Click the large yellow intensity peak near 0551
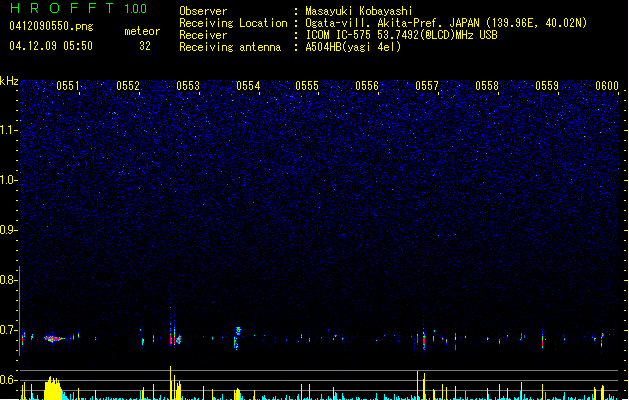Viewport: 629px width, 400px height. tap(53, 388)
